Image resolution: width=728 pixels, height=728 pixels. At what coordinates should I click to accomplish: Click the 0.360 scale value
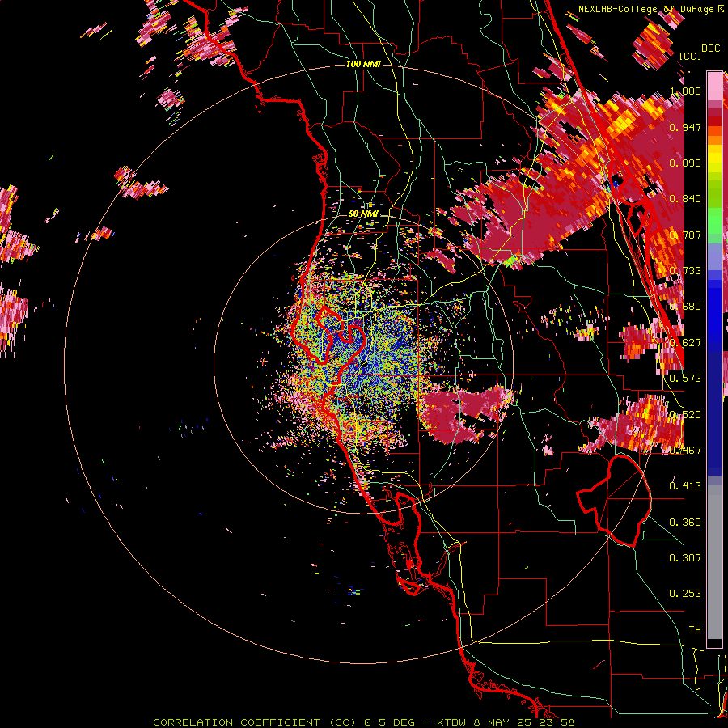click(x=685, y=522)
